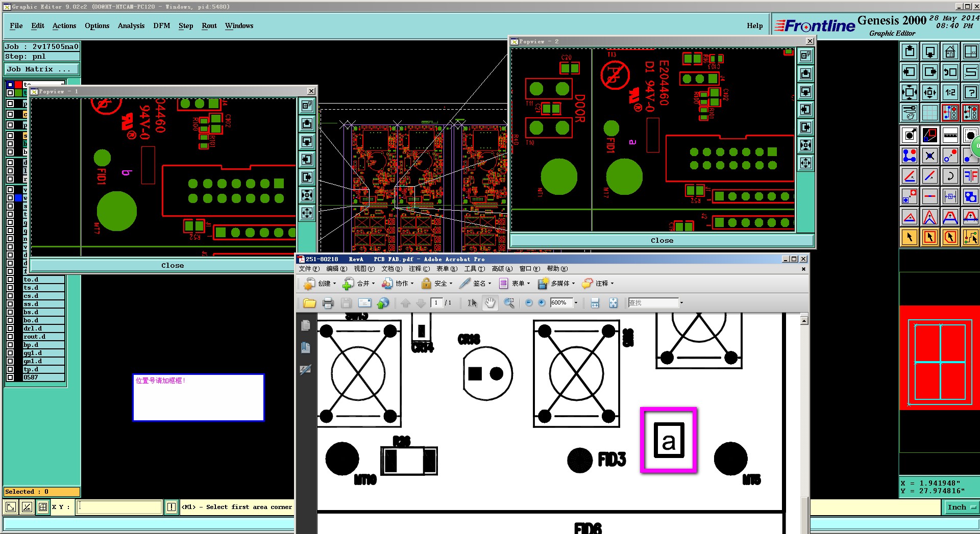Open the Pages panel icon in Acrobat sidebar

[x=306, y=325]
